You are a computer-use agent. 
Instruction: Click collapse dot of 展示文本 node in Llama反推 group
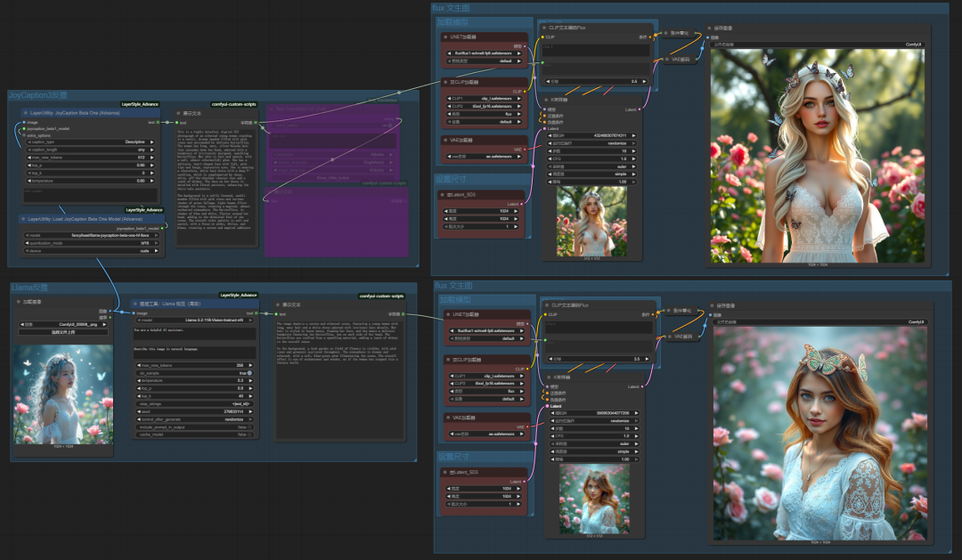click(278, 304)
